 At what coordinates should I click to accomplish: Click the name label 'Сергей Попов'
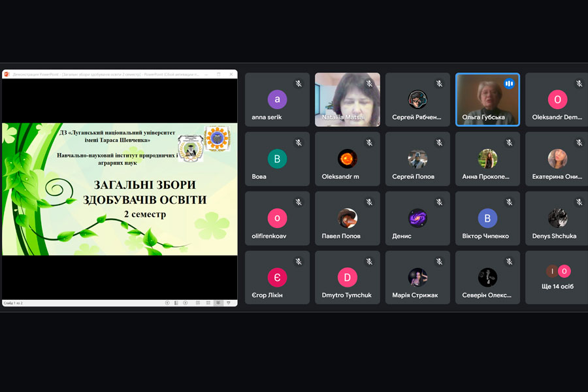[414, 176]
